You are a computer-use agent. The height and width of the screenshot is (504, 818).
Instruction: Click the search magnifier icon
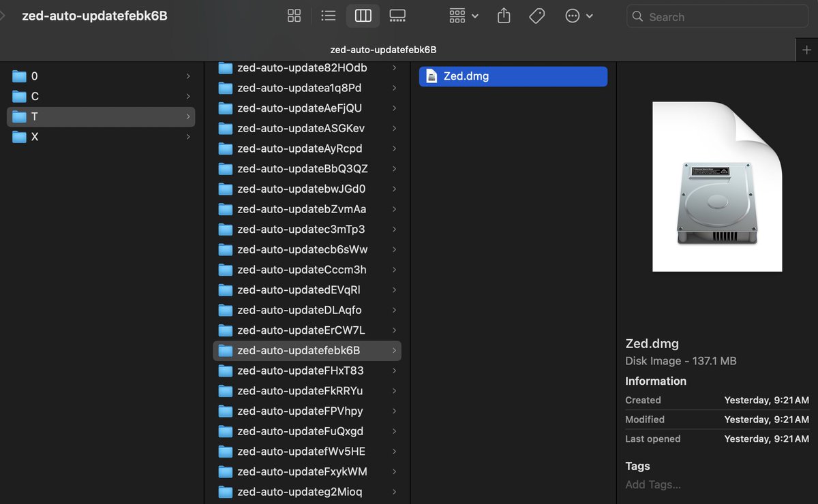[x=637, y=16]
